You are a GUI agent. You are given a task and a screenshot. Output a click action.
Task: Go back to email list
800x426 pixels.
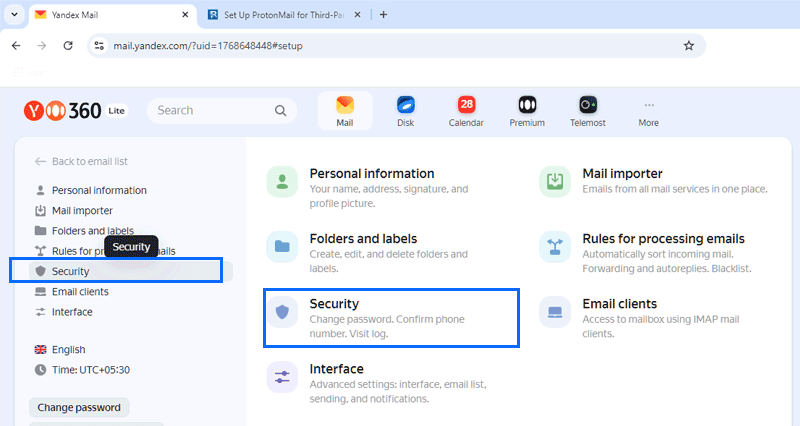pos(81,162)
